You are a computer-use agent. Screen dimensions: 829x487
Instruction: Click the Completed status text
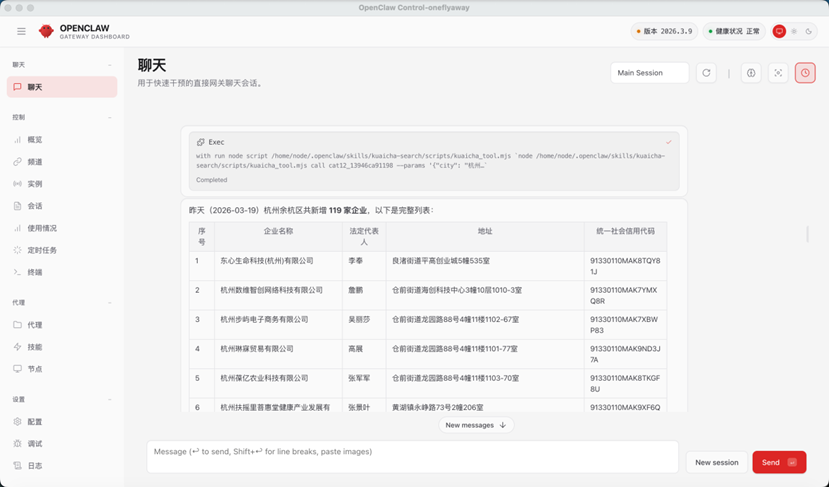pos(211,180)
